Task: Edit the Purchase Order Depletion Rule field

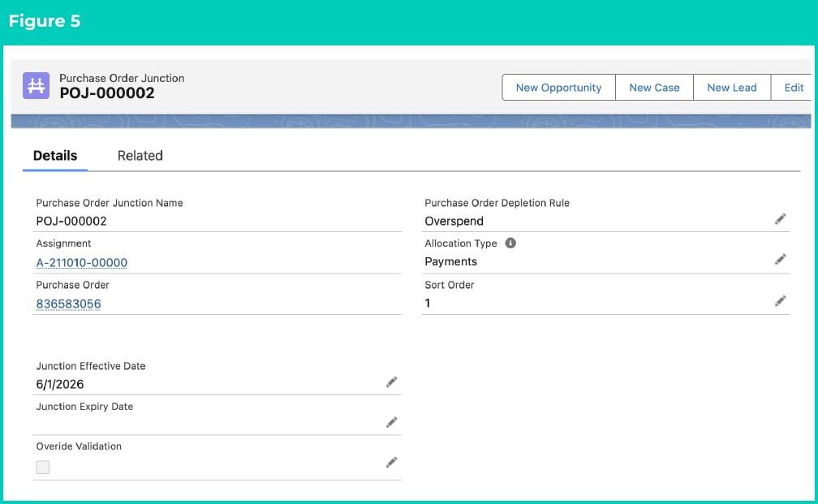Action: point(780,219)
